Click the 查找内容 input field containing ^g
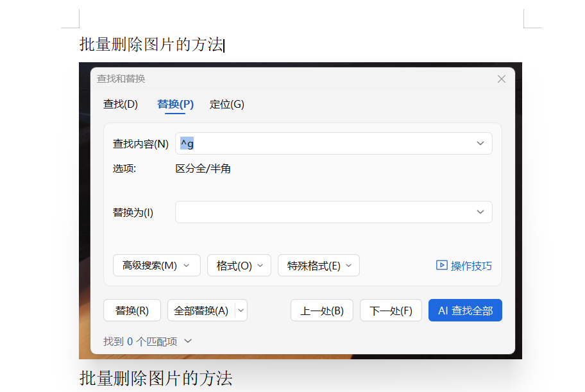Viewport: 585px width, 392px height. pyautogui.click(x=321, y=144)
